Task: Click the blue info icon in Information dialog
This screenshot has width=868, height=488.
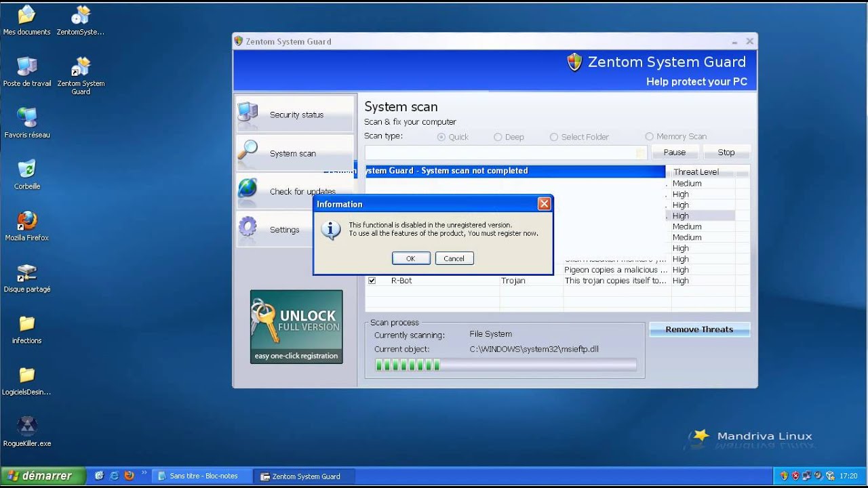Action: click(330, 230)
